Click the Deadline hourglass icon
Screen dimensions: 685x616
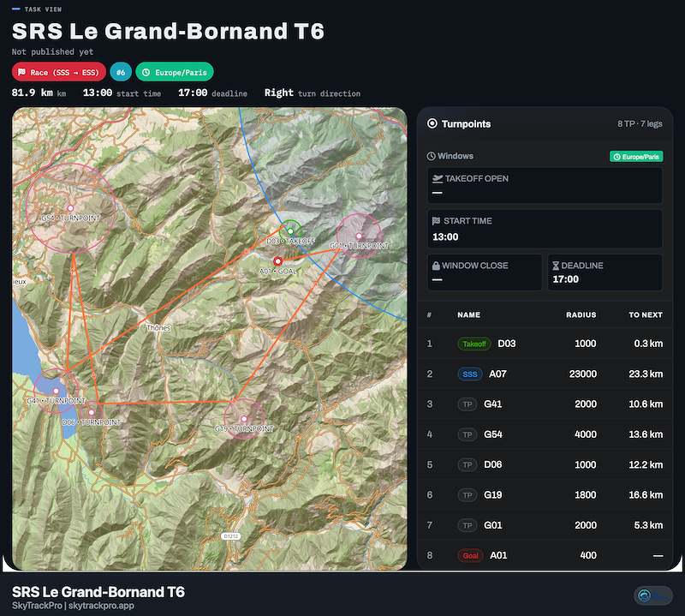(556, 266)
